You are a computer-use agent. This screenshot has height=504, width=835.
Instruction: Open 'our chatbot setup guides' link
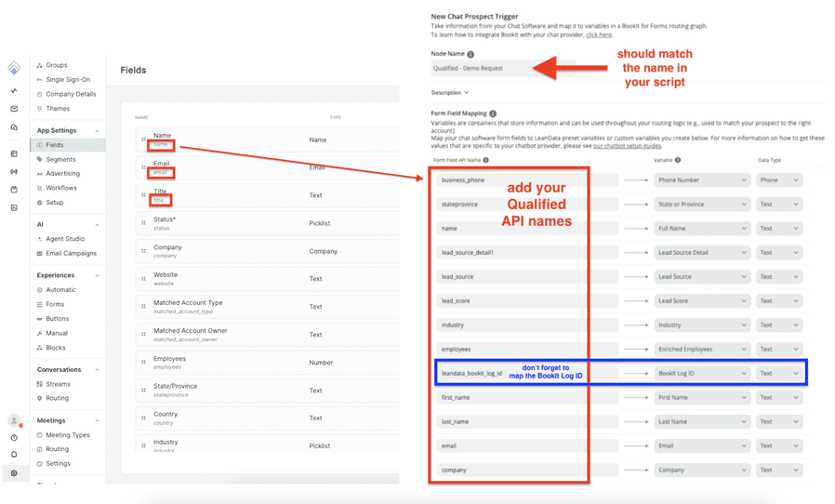[628, 145]
